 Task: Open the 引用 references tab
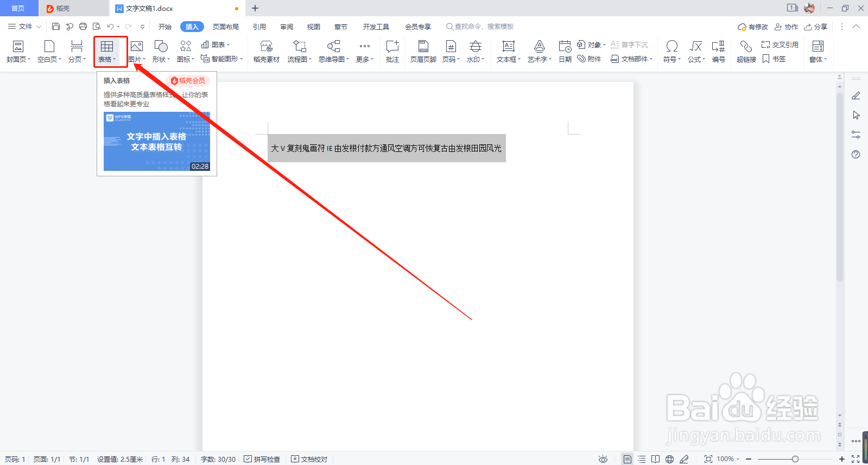pos(259,27)
